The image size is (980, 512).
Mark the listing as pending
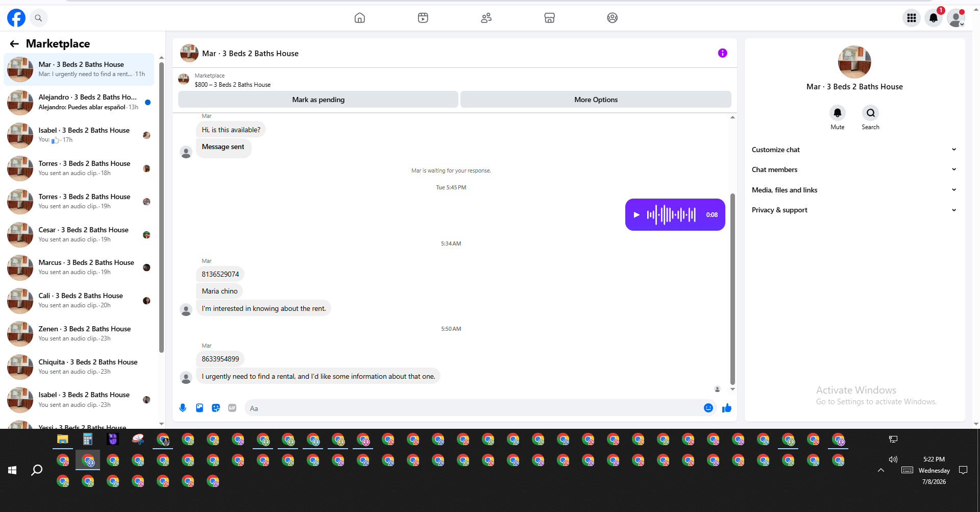(x=318, y=100)
